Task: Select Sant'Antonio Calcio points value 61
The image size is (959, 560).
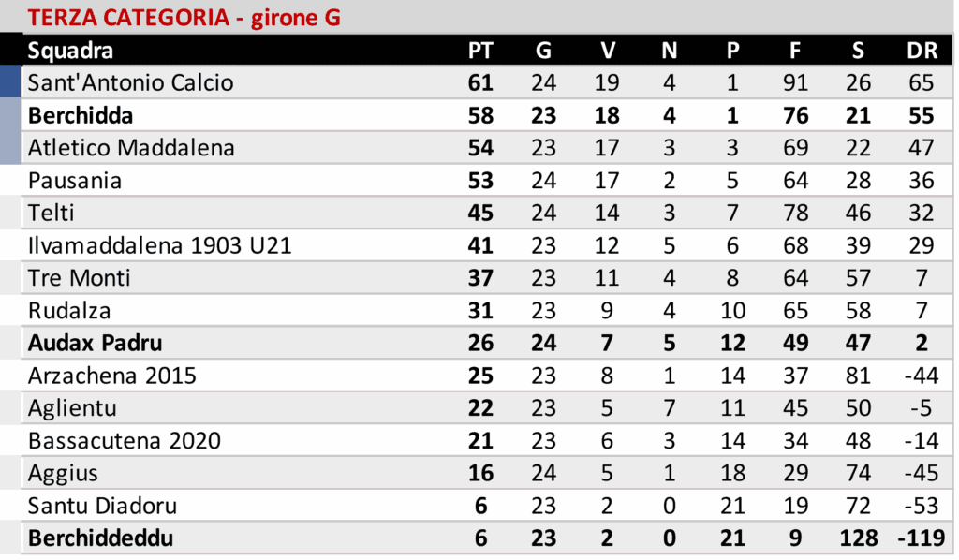Action: [480, 82]
